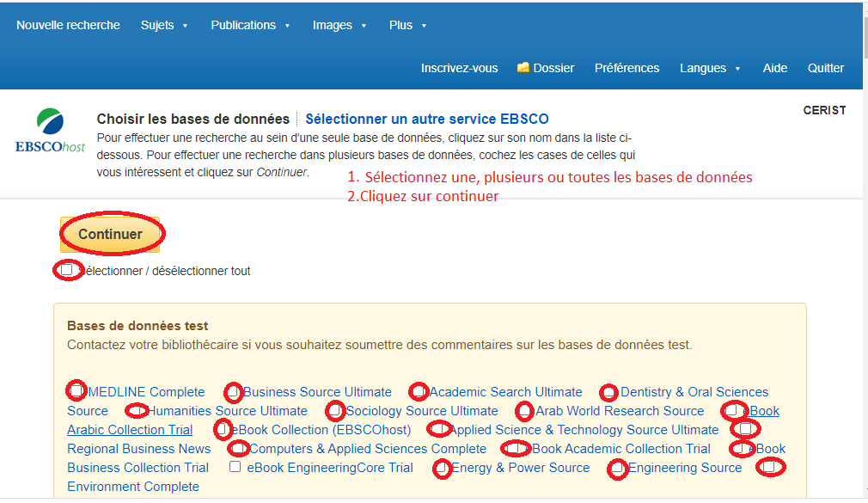Screen dimensions: 868x503
Task: Expand the Sujets dropdown menu
Action: point(164,25)
